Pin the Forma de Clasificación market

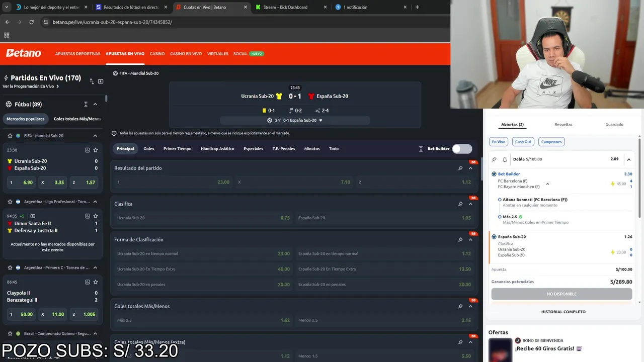[x=460, y=240]
